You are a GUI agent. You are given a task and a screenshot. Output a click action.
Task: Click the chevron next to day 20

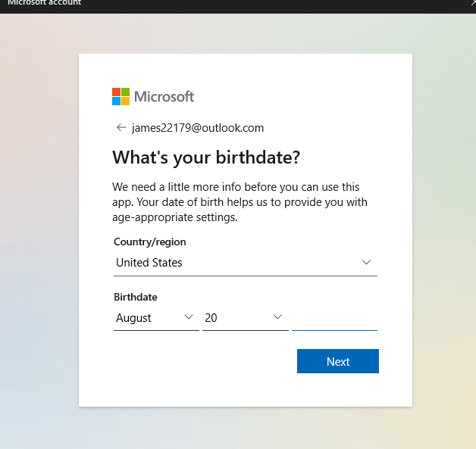pyautogui.click(x=277, y=318)
